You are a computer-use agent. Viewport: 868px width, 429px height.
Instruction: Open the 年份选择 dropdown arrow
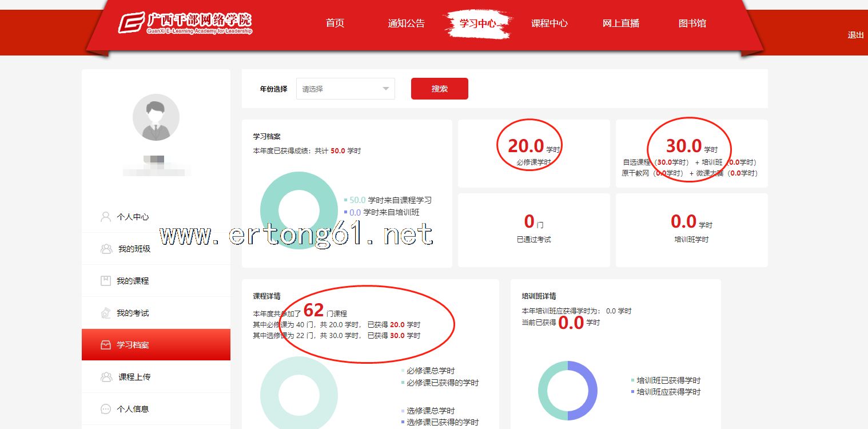coord(386,89)
